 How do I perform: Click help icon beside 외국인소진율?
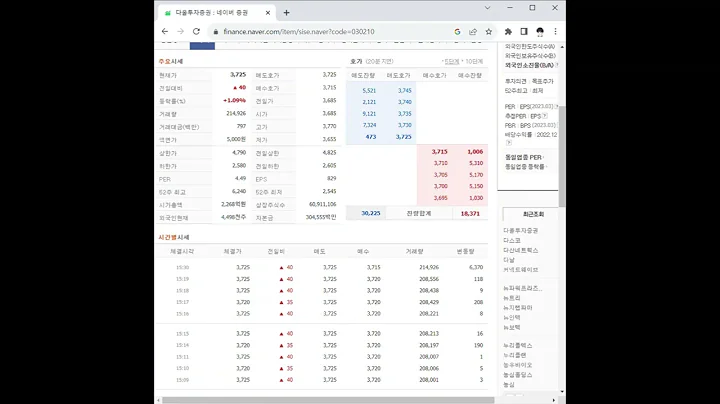pyautogui.click(x=557, y=65)
